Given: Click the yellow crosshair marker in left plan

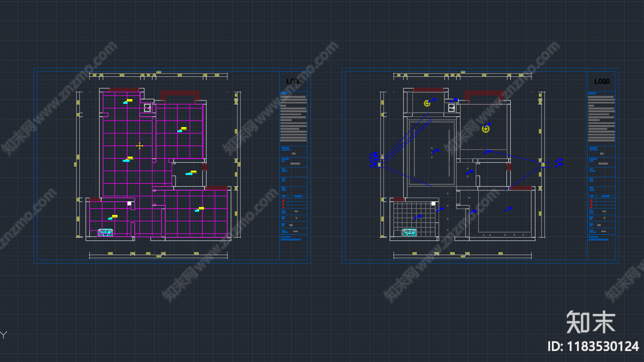Looking at the screenshot, I should (x=140, y=146).
